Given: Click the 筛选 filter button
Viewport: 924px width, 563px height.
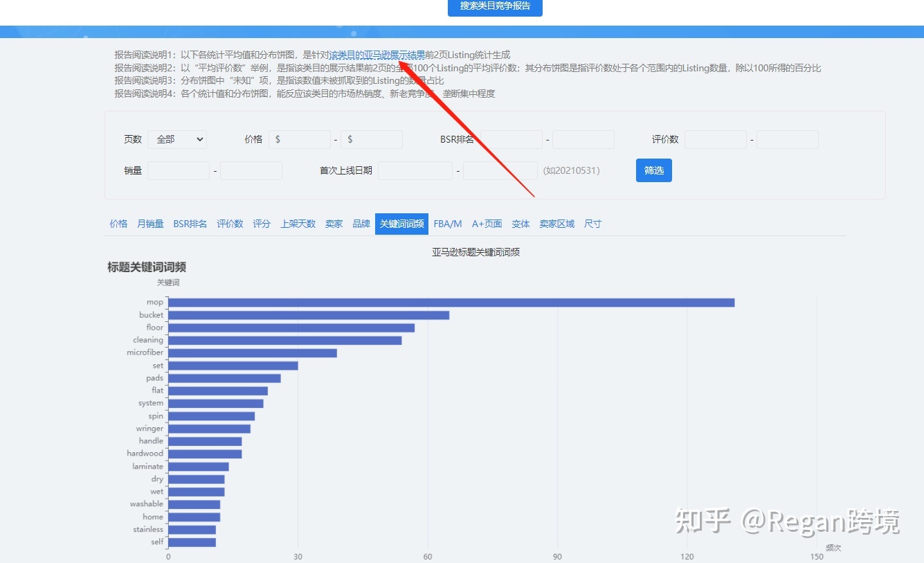Looking at the screenshot, I should pos(654,170).
